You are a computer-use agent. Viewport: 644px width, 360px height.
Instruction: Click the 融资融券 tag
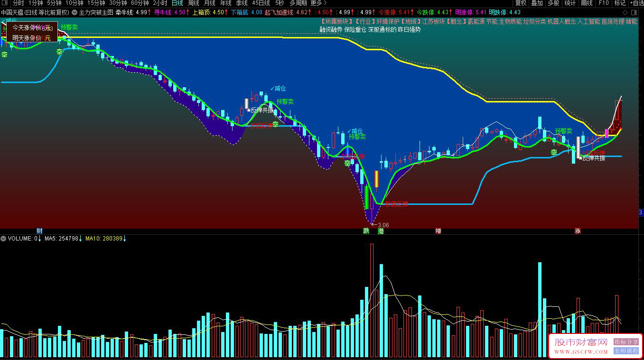coord(331,29)
